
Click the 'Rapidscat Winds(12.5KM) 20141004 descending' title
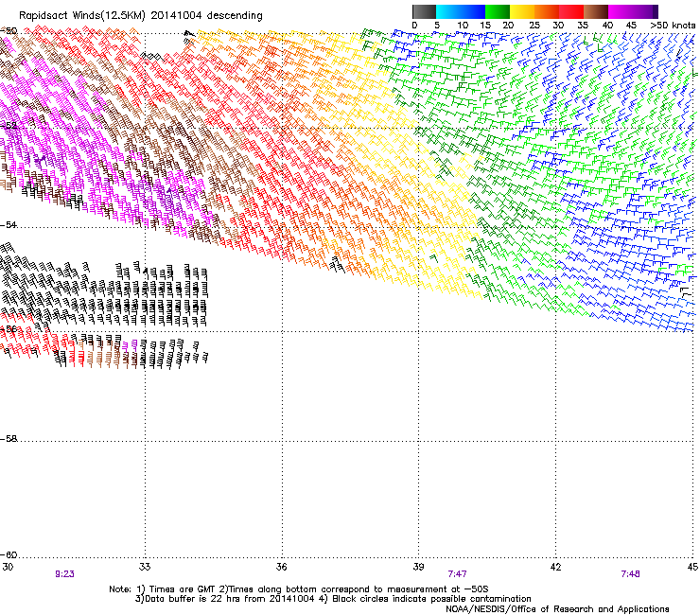coord(141,16)
